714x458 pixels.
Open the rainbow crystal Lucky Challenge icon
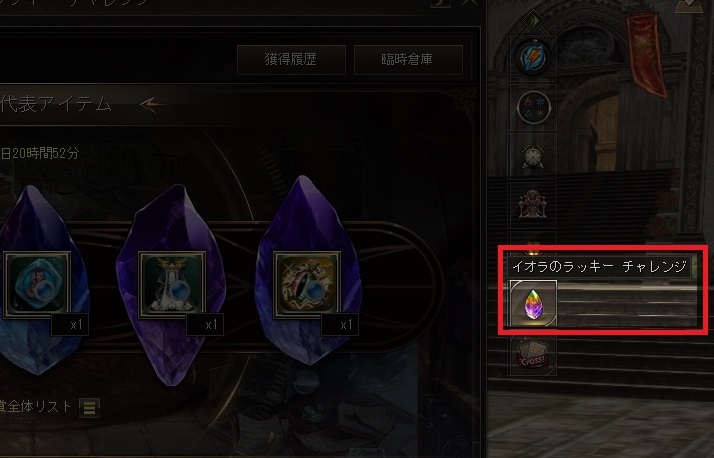coord(533,303)
